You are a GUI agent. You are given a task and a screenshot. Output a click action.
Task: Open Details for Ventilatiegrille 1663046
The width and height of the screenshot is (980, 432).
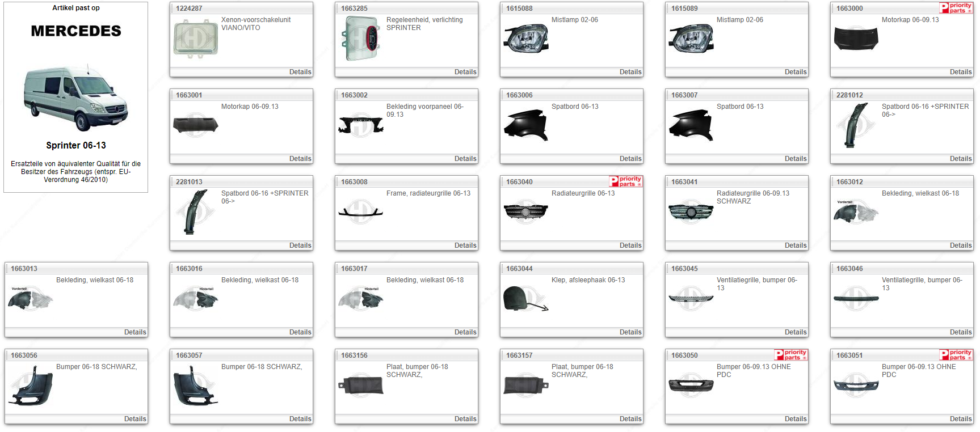(x=961, y=332)
